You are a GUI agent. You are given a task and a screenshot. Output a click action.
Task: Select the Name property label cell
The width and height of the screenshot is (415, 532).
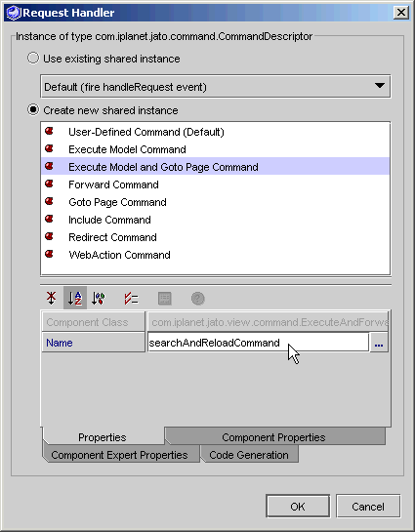click(x=94, y=343)
